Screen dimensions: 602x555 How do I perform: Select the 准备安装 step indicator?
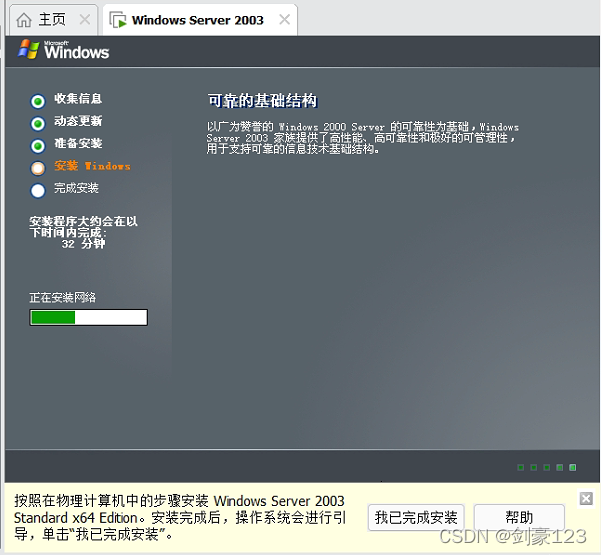(x=38, y=146)
